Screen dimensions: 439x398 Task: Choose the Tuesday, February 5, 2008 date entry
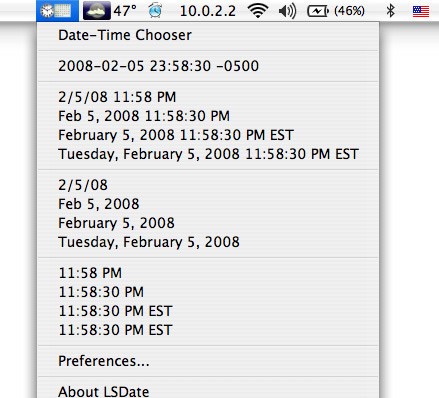(208, 242)
